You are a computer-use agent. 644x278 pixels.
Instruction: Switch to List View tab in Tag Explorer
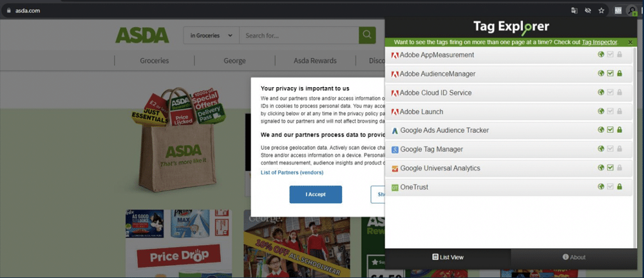click(x=448, y=257)
